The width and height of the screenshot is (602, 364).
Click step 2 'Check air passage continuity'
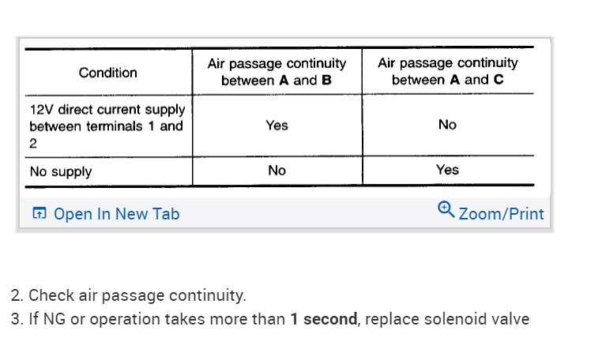click(129, 296)
